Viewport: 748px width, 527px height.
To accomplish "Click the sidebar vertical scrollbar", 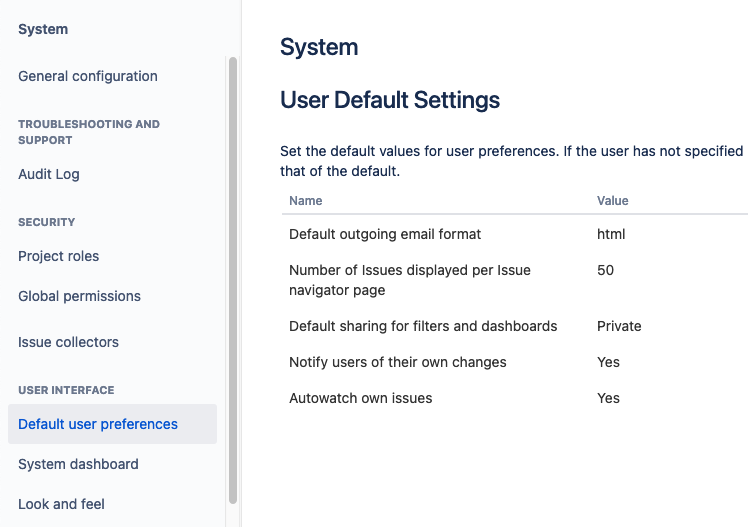I will tap(233, 280).
